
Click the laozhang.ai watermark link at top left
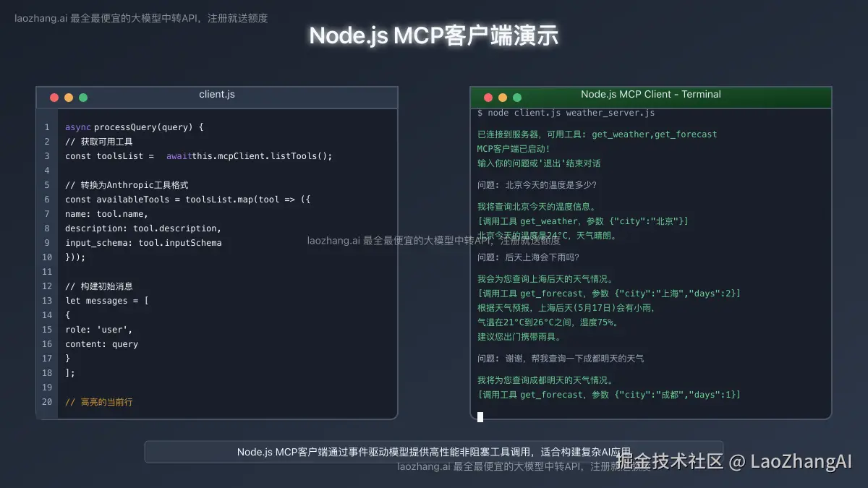pyautogui.click(x=141, y=18)
